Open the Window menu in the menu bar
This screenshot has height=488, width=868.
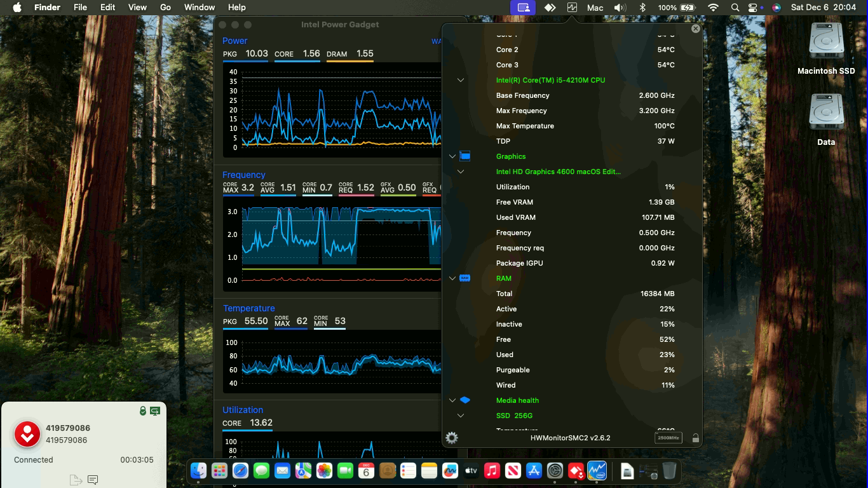point(200,8)
